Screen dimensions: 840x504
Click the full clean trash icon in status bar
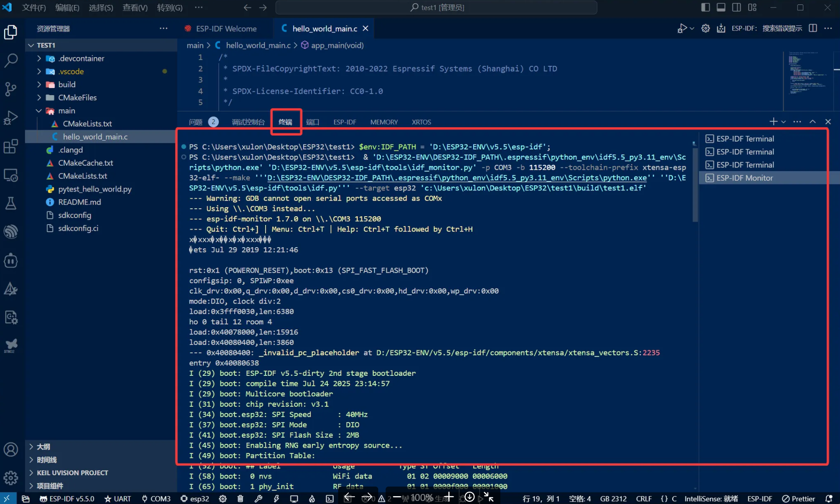[240, 498]
